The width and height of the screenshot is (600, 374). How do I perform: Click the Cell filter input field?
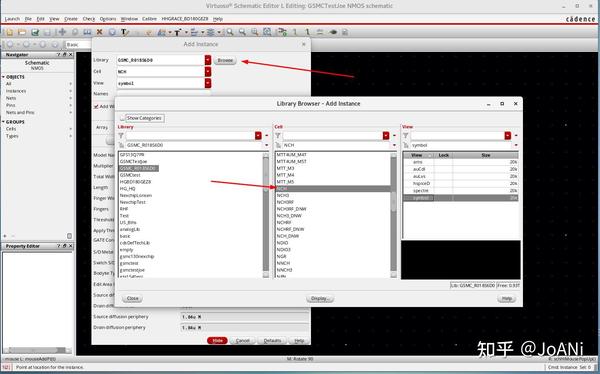[x=332, y=136]
